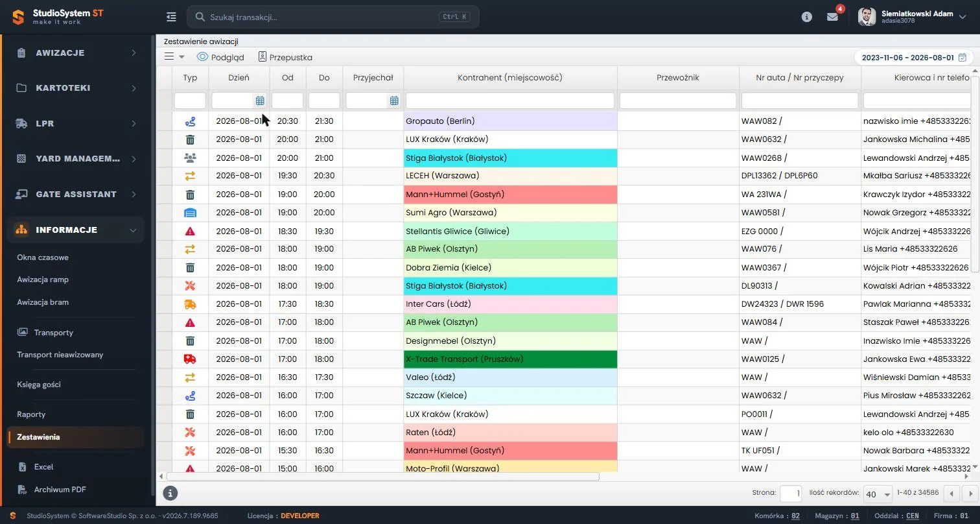The height and width of the screenshot is (524, 980).
Task: Open the Okna czasowe menu item
Action: [43, 257]
